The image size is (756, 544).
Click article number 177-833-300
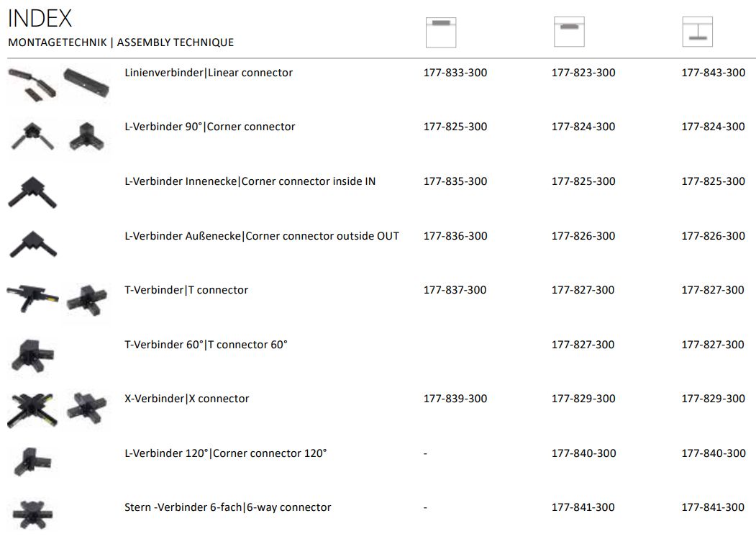click(x=455, y=73)
